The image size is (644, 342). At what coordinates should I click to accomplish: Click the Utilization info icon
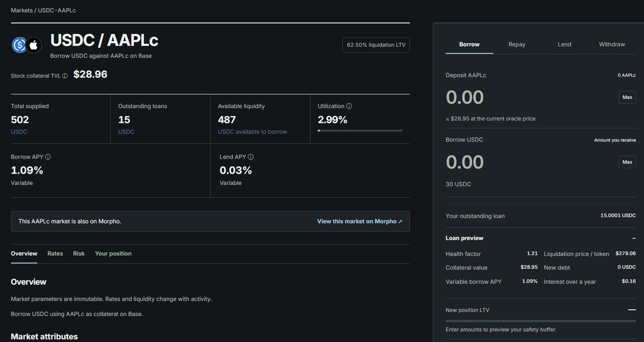[349, 106]
